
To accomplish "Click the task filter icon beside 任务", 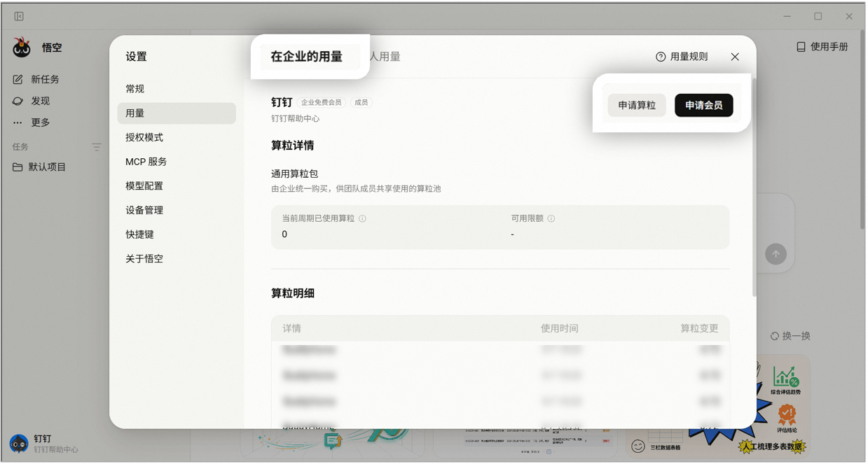I will 97,147.
